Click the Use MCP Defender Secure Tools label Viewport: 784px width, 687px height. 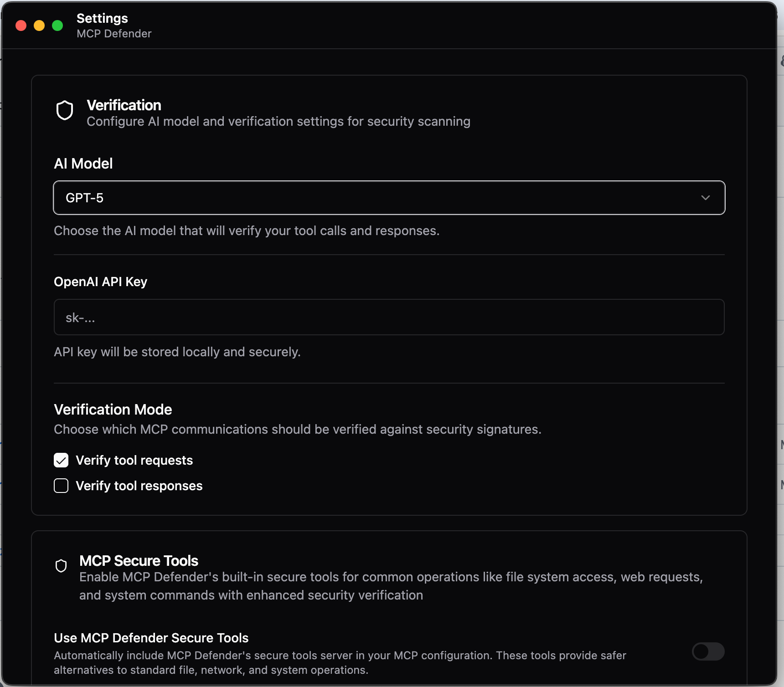(151, 638)
